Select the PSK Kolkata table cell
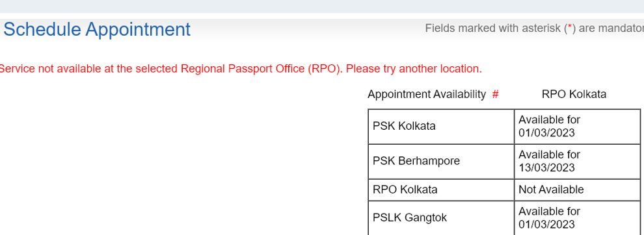644x235 pixels. (440, 127)
